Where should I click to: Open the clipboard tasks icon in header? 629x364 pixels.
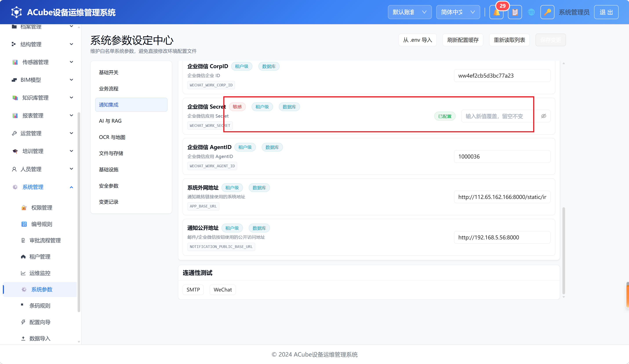pyautogui.click(x=515, y=12)
